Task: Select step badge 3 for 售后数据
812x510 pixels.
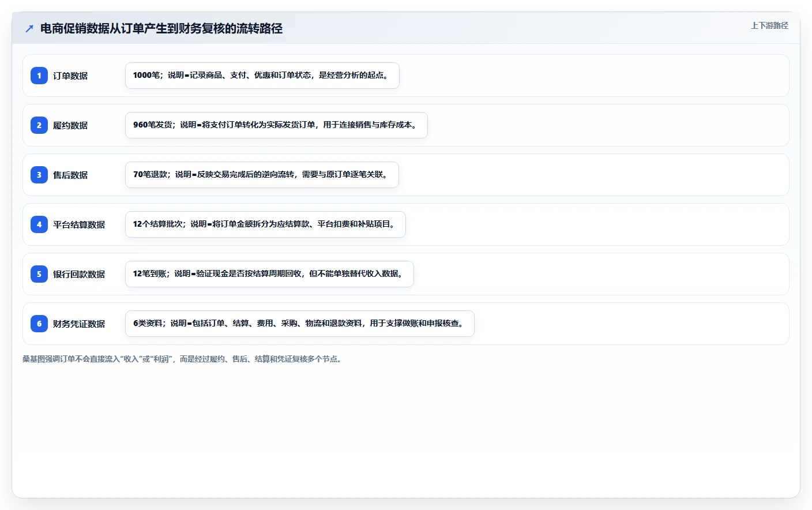Action: pyautogui.click(x=39, y=175)
